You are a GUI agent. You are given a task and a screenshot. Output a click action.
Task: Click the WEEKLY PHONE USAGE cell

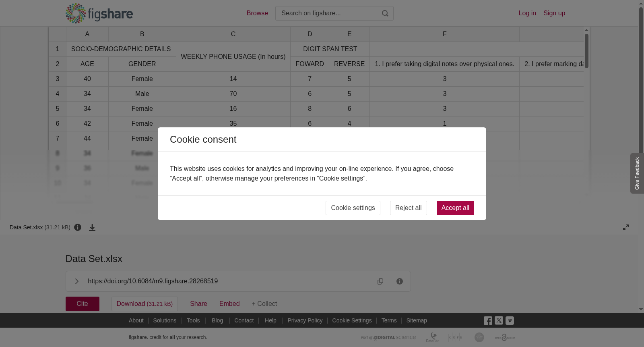(233, 57)
